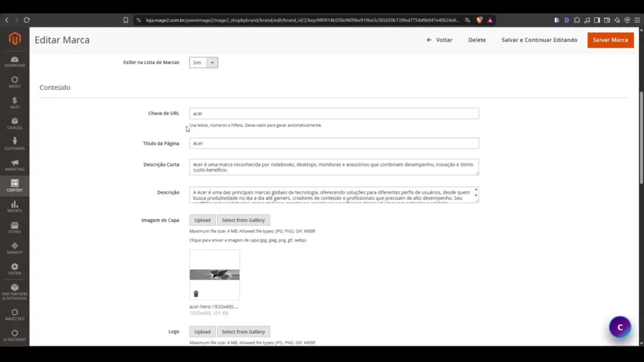644x362 pixels.
Task: Click the Conteúdo section heading
Action: (x=55, y=87)
